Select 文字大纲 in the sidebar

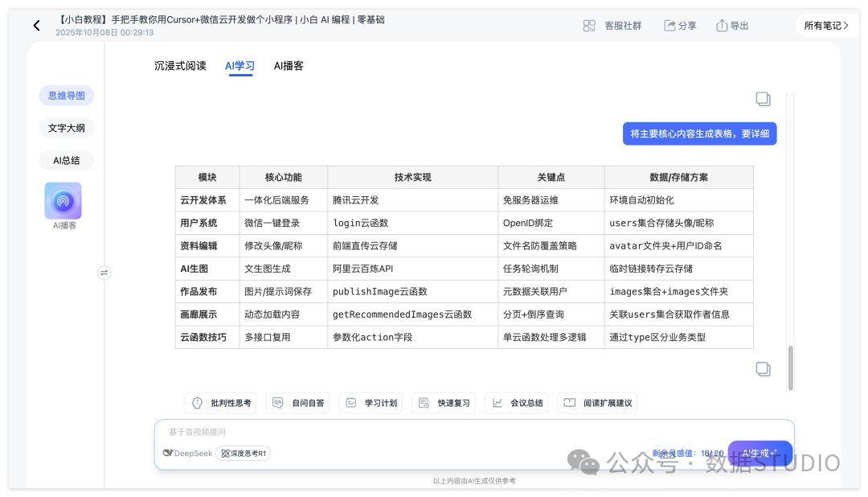tap(67, 128)
